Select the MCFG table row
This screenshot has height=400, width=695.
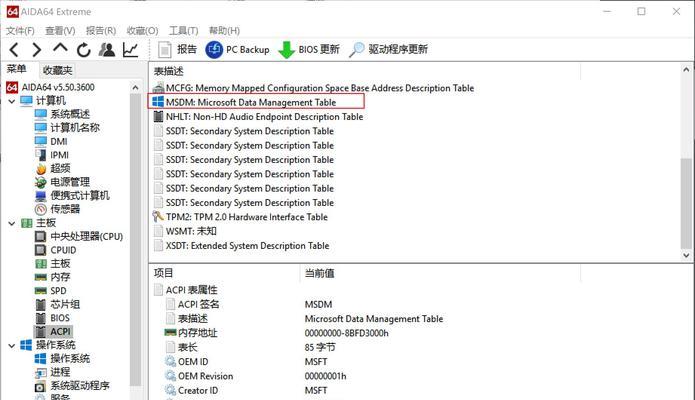coord(313,88)
